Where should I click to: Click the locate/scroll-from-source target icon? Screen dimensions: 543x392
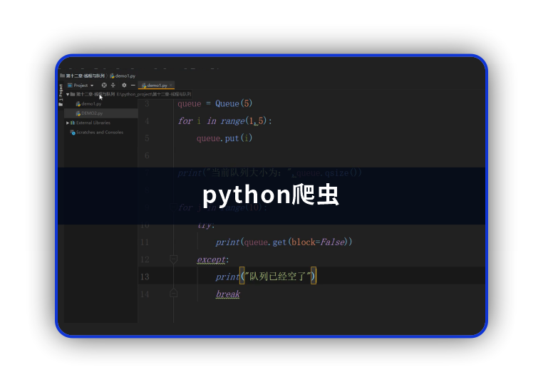(x=104, y=85)
